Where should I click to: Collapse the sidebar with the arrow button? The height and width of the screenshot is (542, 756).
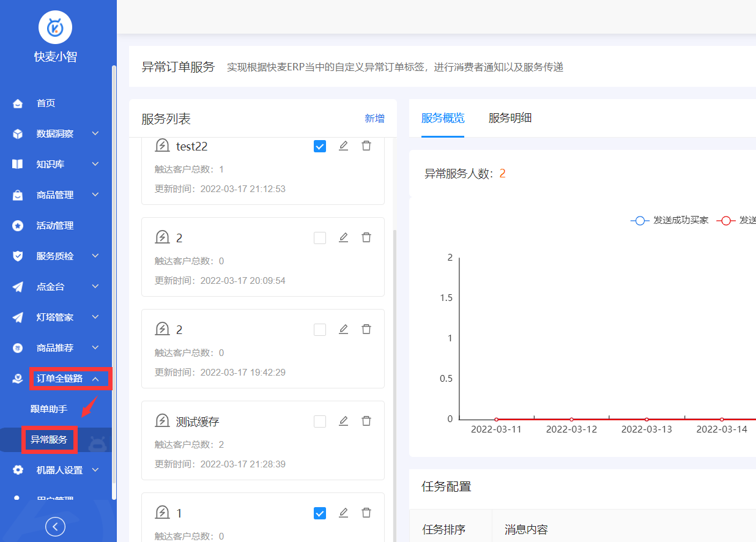click(x=55, y=527)
